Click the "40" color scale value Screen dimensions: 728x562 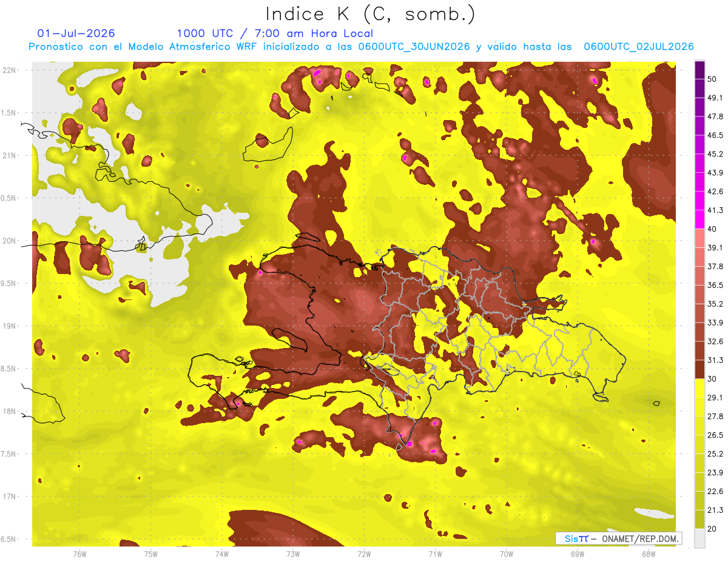click(x=712, y=229)
